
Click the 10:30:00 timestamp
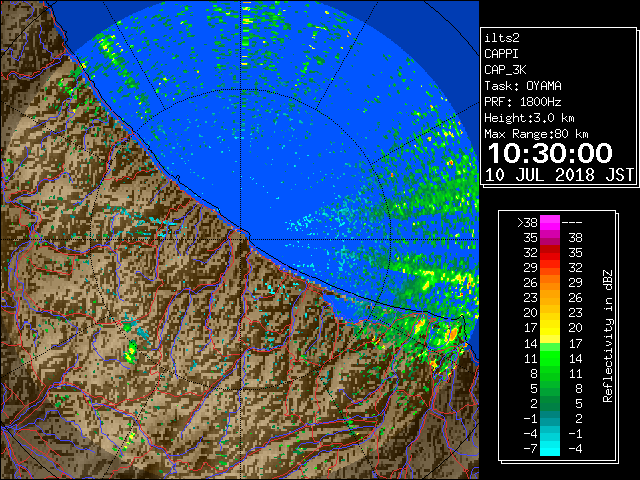click(550, 153)
